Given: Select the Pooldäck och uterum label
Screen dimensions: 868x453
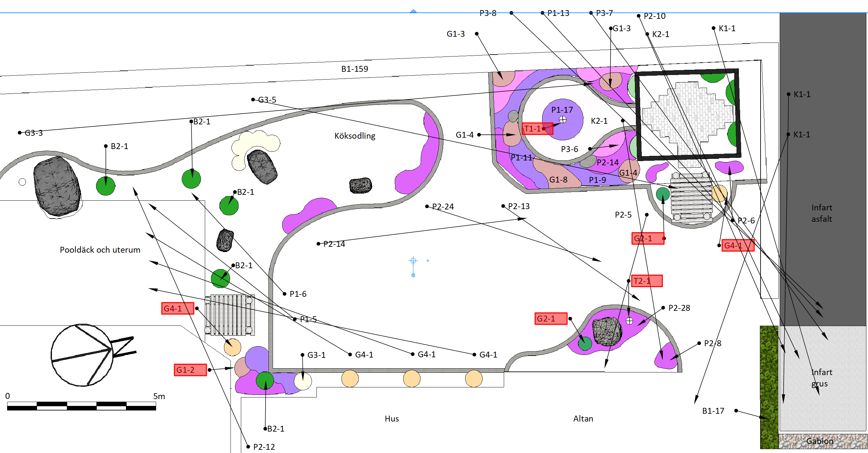Looking at the screenshot, I should tap(100, 250).
